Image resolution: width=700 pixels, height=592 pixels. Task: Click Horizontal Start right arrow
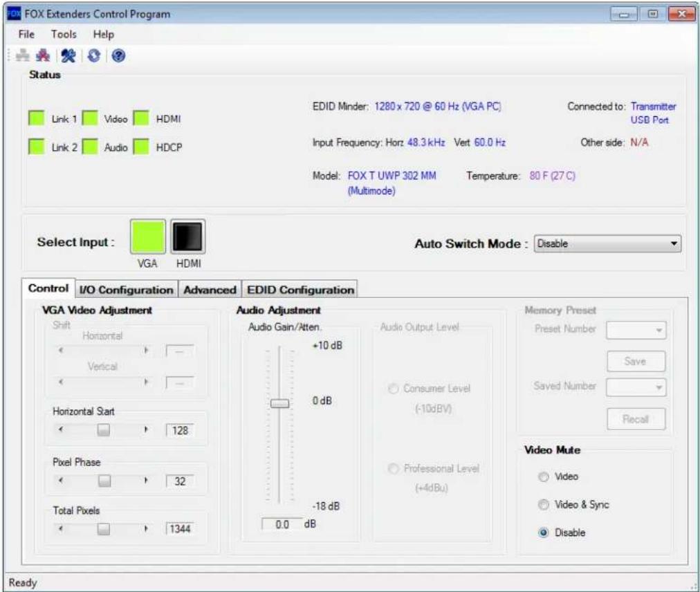pos(146,430)
